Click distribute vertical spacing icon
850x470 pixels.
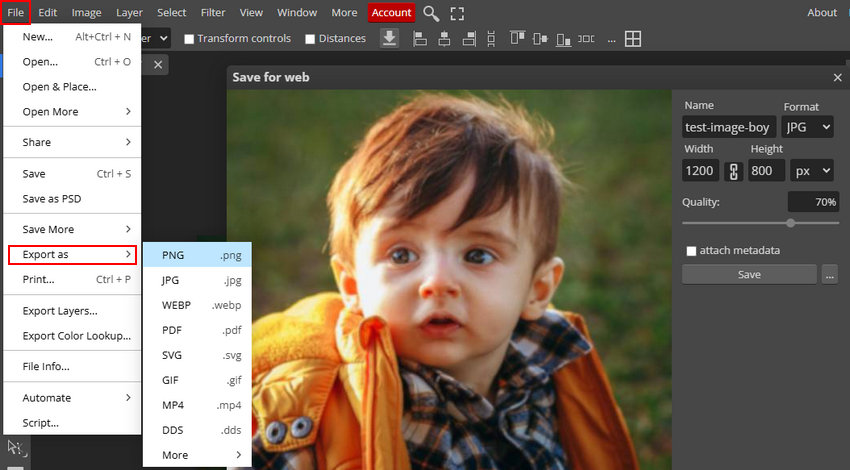(491, 38)
